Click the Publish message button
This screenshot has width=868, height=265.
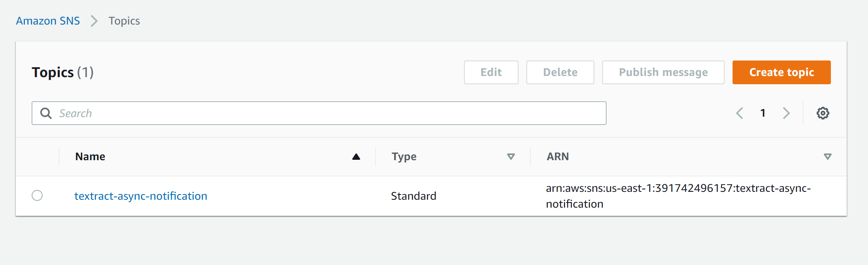coord(663,72)
